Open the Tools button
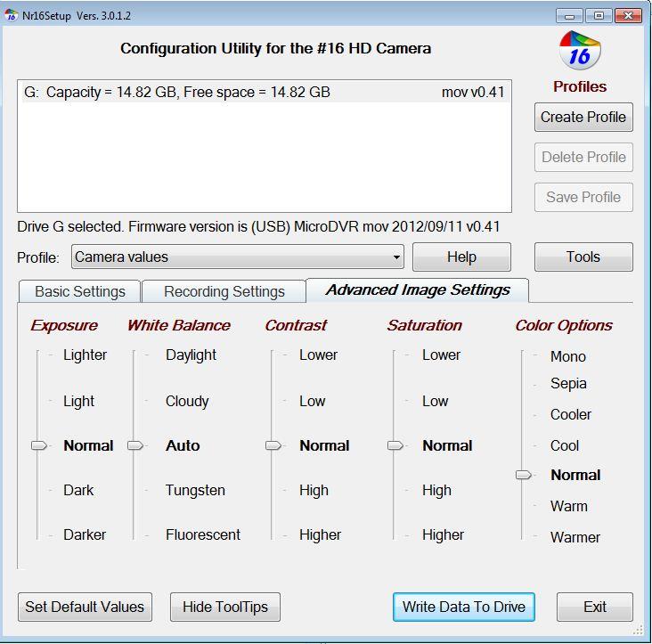The image size is (652, 644). tap(583, 257)
